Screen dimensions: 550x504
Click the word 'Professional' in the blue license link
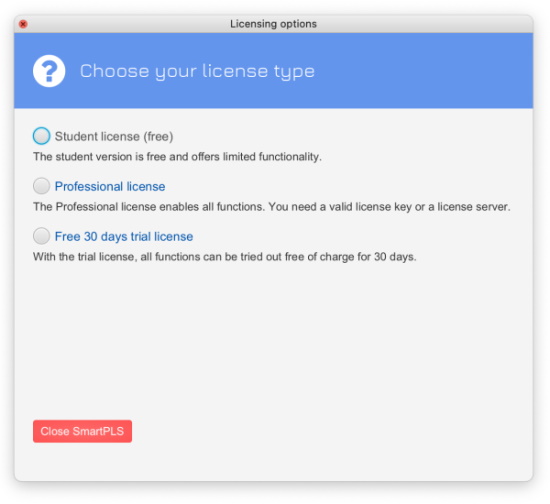pyautogui.click(x=89, y=186)
